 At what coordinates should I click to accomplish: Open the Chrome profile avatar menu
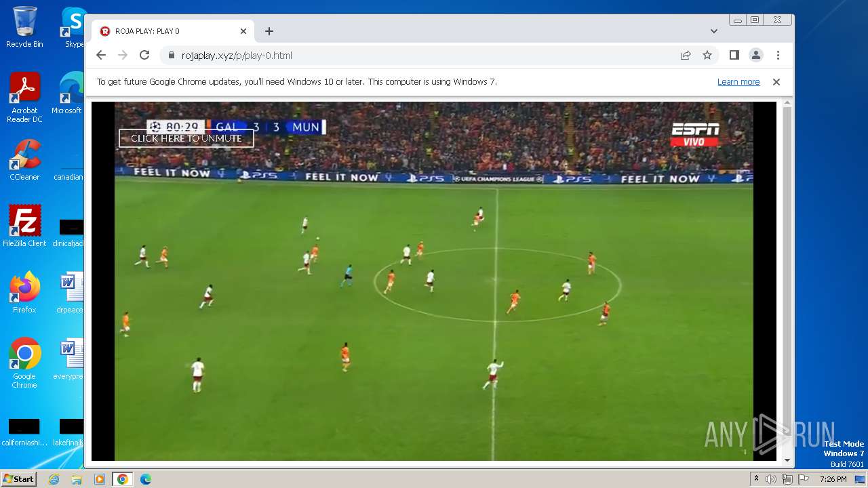756,55
